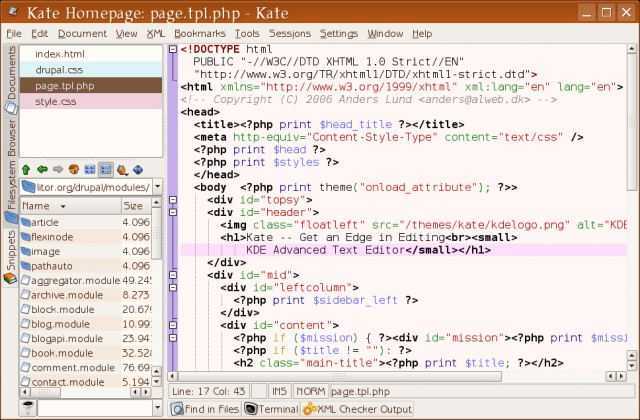Go up one directory with green arrow
640x420 pixels.
pos(26,169)
